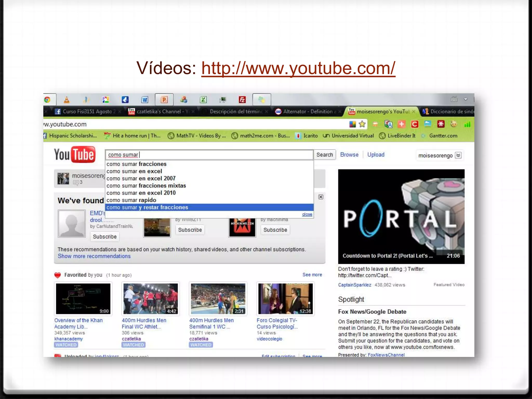Click the YouTube logo
Viewport: 532px width, 399px height.
pos(75,155)
